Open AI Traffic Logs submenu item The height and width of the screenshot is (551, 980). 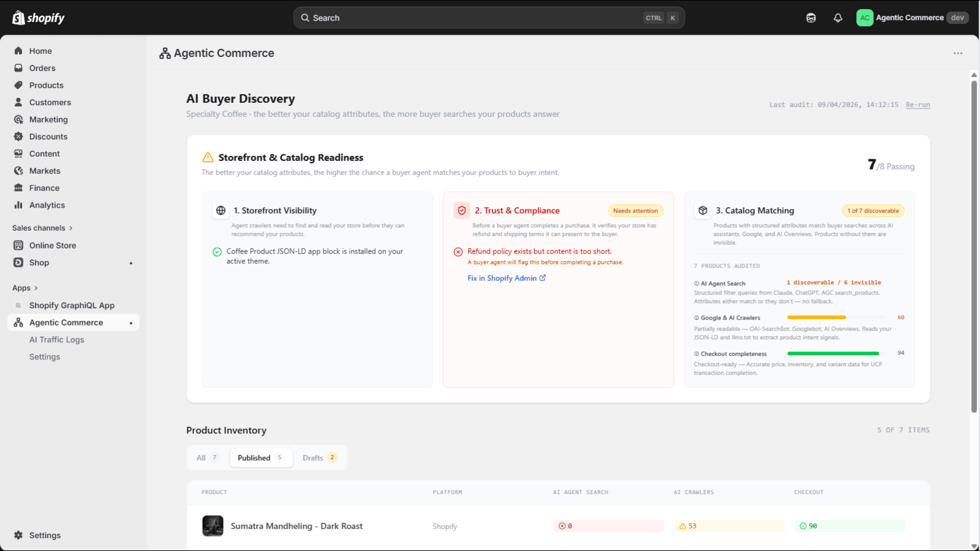pyautogui.click(x=57, y=340)
